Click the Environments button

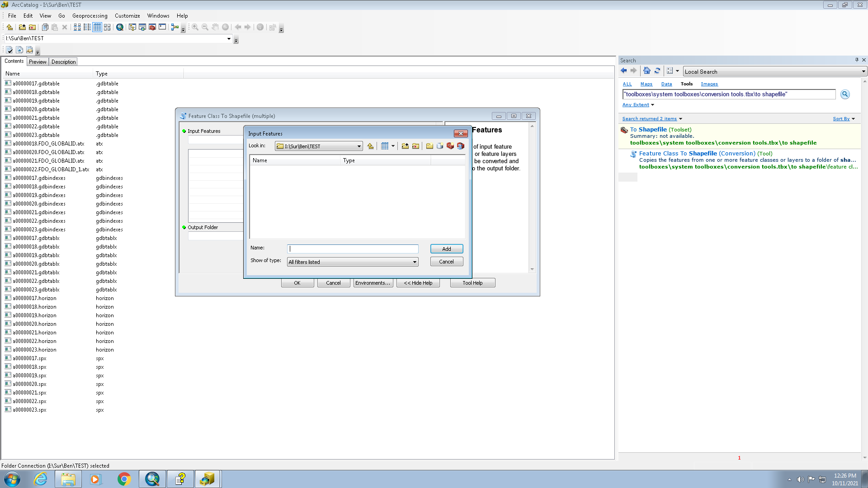373,283
